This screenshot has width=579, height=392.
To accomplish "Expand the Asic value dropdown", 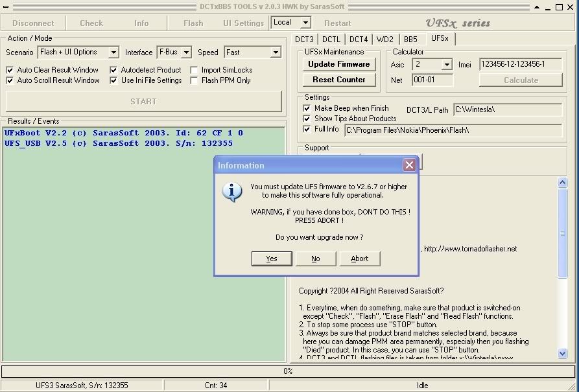I will 447,65.
